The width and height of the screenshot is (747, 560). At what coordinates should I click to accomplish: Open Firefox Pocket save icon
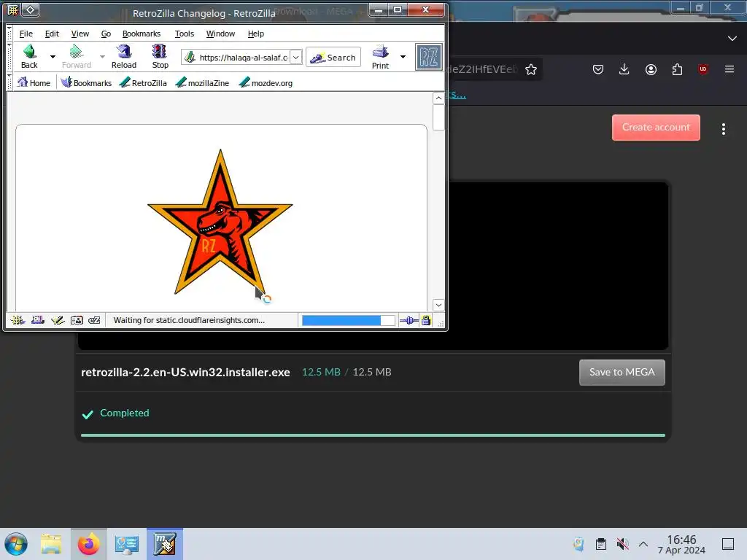pos(598,69)
